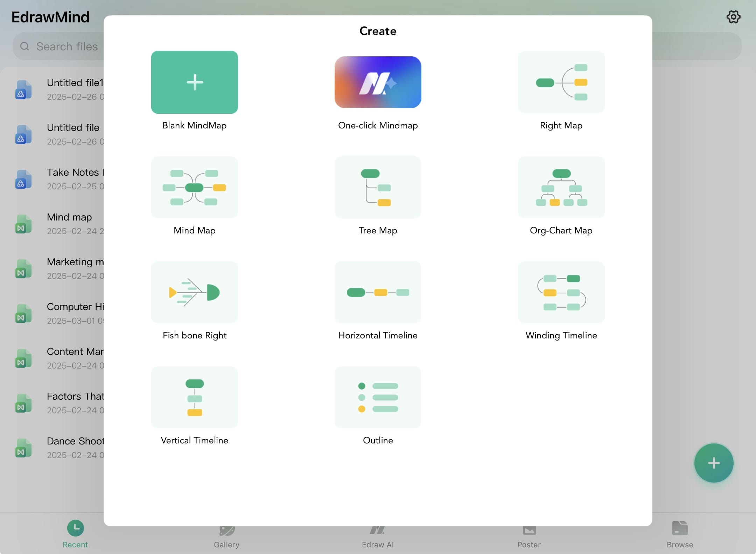Open settings gear icon

[x=733, y=17]
